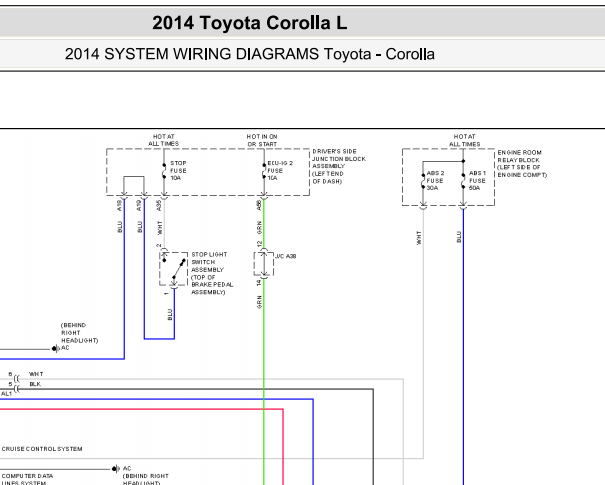Click 'HOT AT ALL TIMES' above STOP fuse
Image resolution: width=605 pixels, height=485 pixels.
164,140
